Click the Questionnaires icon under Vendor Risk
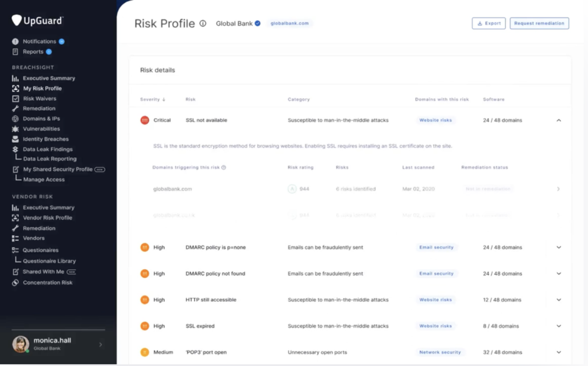Image resolution: width=588 pixels, height=366 pixels. 14,250
